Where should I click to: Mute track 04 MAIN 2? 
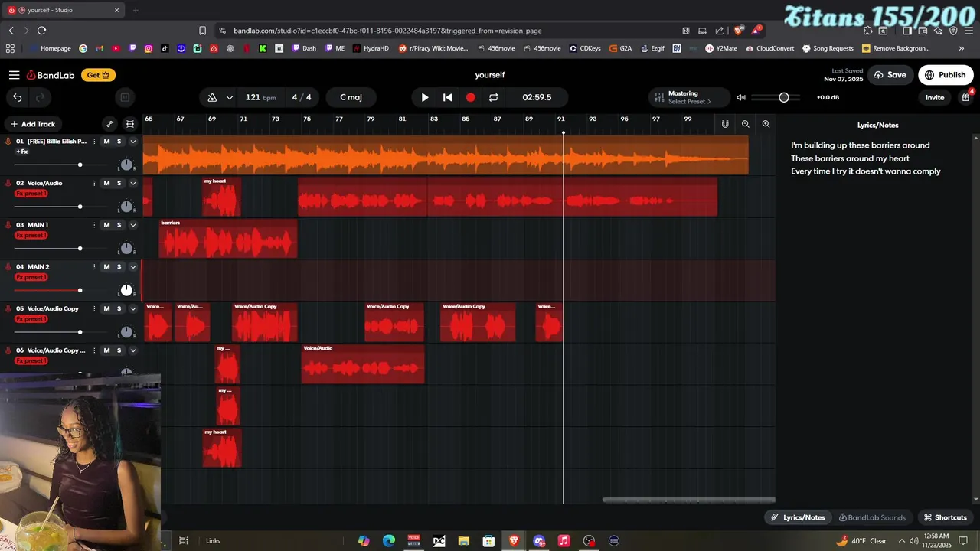pos(106,267)
